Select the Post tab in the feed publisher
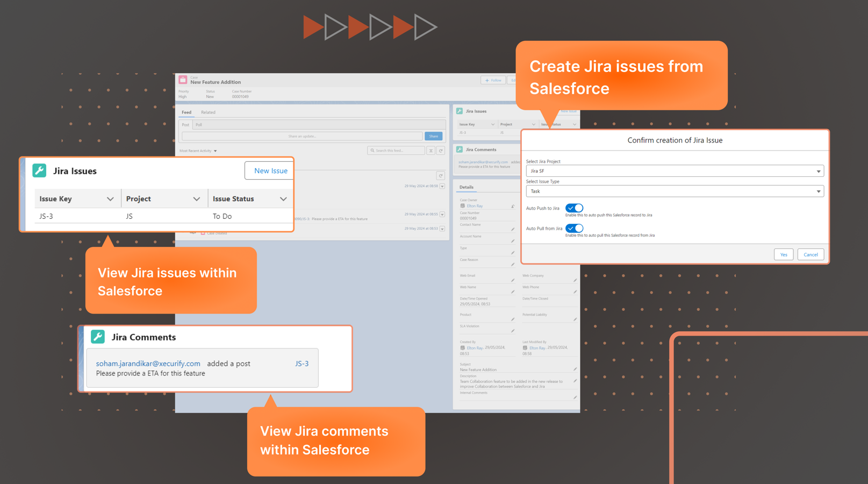This screenshot has height=484, width=868. tap(185, 125)
